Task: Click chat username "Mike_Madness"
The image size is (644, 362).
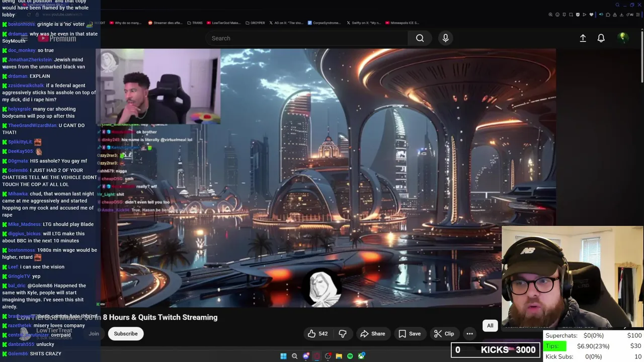Action: click(24, 224)
